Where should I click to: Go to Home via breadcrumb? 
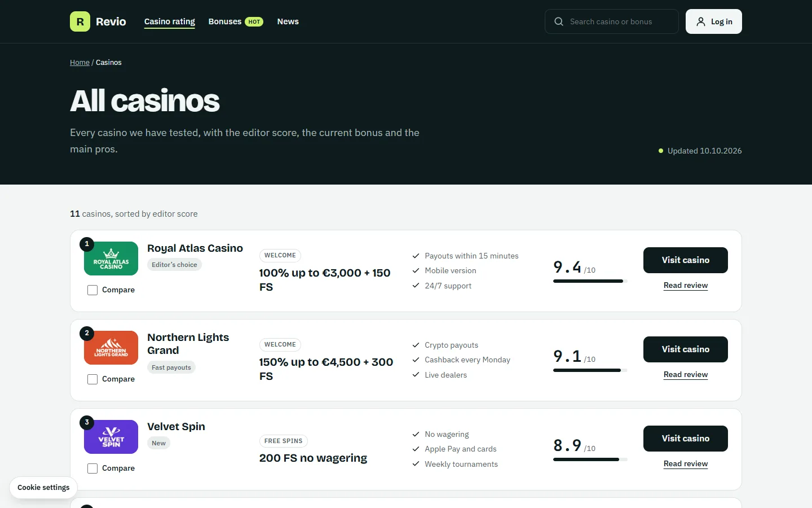pyautogui.click(x=80, y=63)
